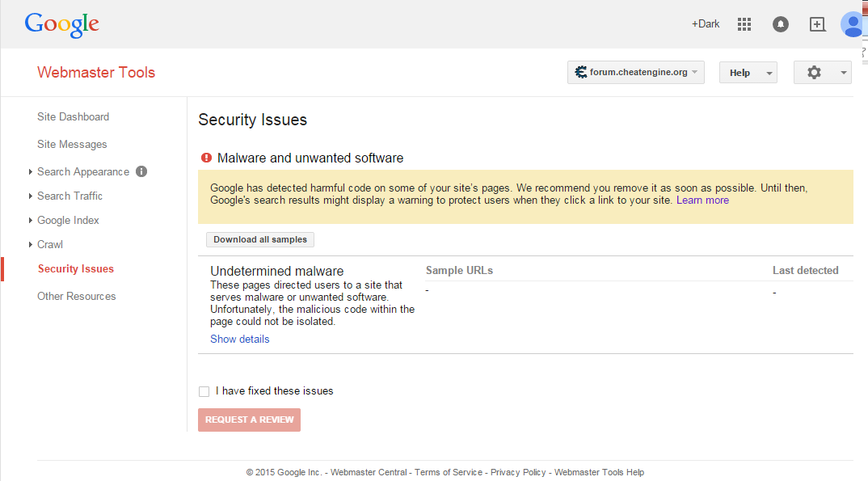The width and height of the screenshot is (868, 481).
Task: Click the share plus-box icon
Action: 817,24
